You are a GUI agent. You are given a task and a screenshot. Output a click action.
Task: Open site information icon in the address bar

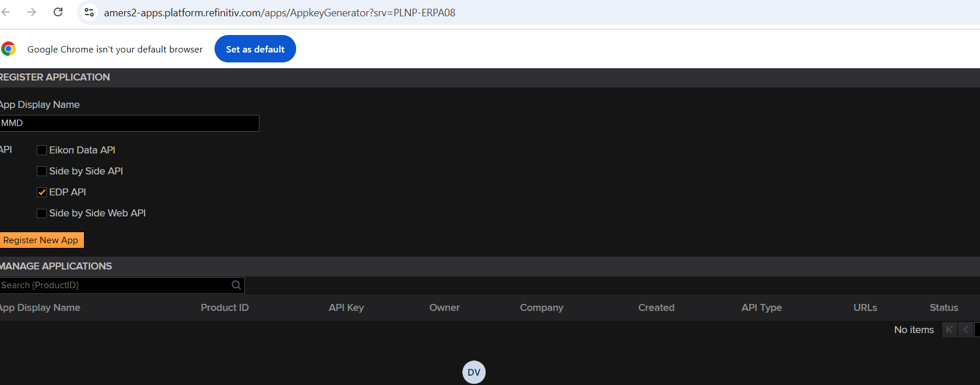[89, 12]
